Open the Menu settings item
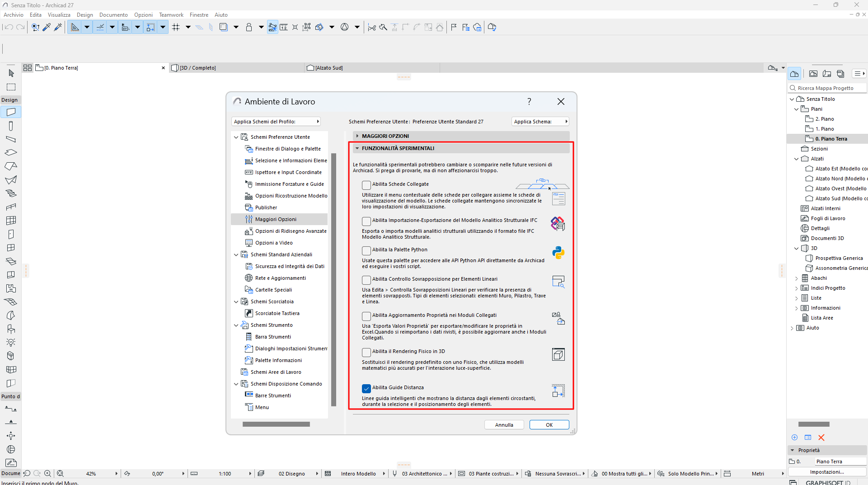The height and width of the screenshot is (485, 868). coord(262,407)
